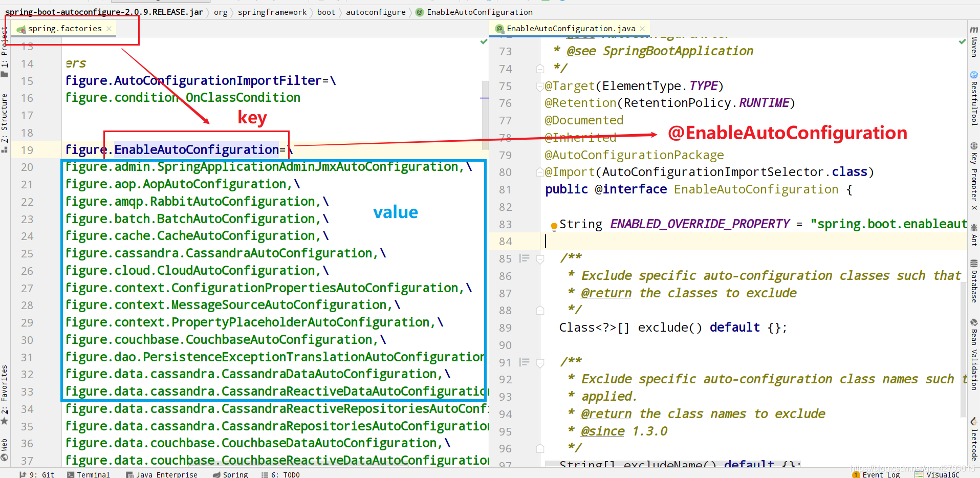Open the leetcode side panel
The width and height of the screenshot is (980, 478).
[x=973, y=439]
